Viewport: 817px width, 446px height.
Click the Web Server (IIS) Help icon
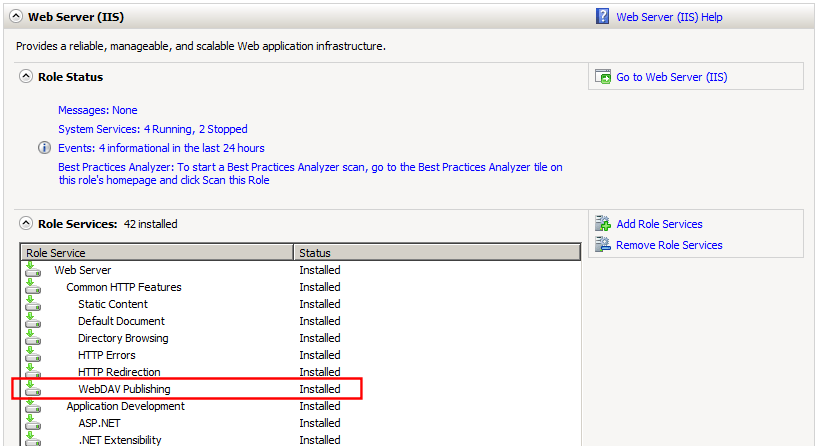click(x=603, y=17)
